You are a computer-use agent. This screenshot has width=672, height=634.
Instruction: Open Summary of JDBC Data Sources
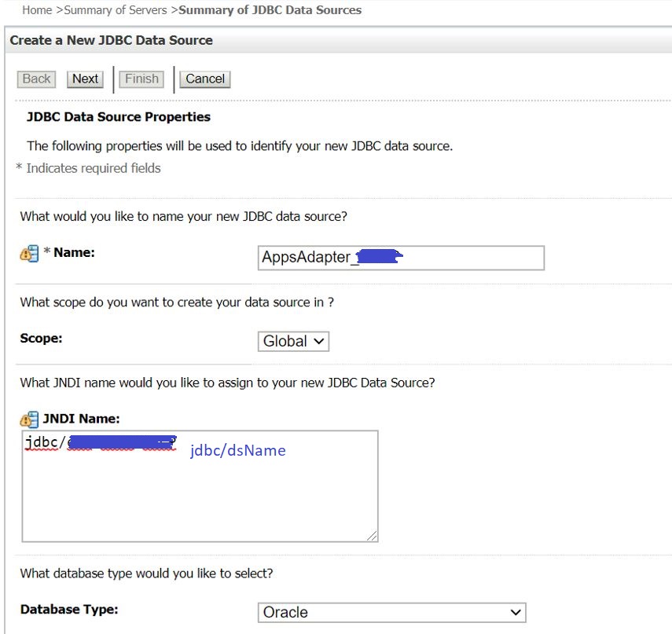pyautogui.click(x=270, y=9)
